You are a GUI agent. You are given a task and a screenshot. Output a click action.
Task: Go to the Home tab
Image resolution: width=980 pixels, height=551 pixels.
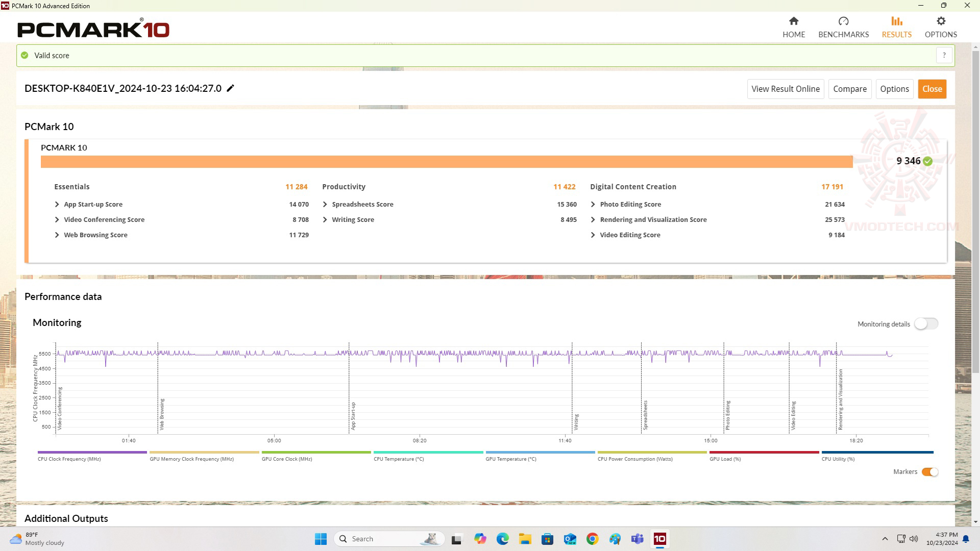(793, 27)
